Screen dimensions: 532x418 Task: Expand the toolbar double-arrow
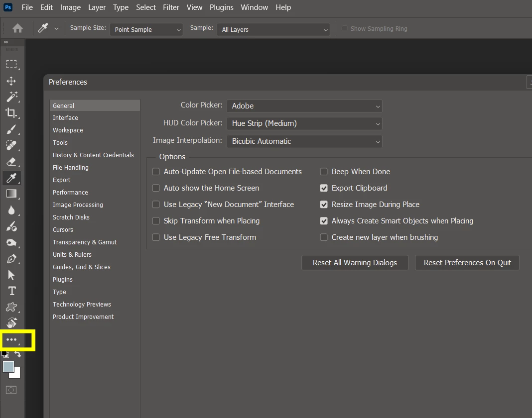click(x=6, y=42)
